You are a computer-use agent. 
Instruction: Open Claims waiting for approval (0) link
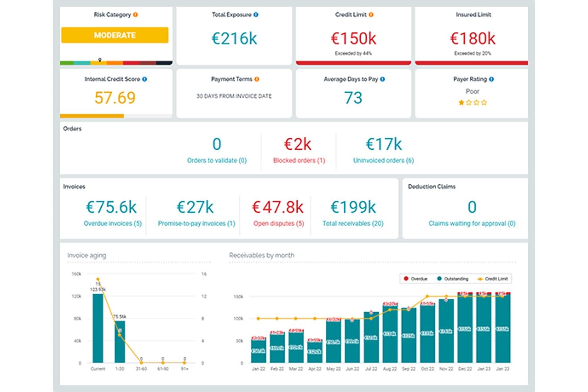[x=472, y=224]
